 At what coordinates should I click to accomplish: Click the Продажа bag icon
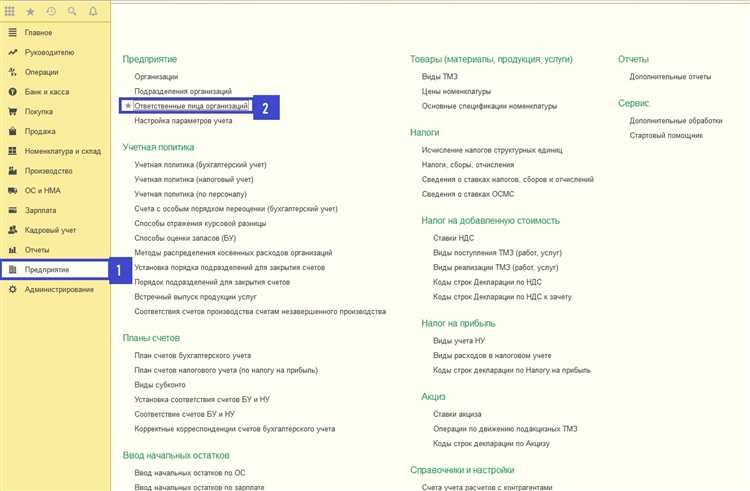point(12,131)
